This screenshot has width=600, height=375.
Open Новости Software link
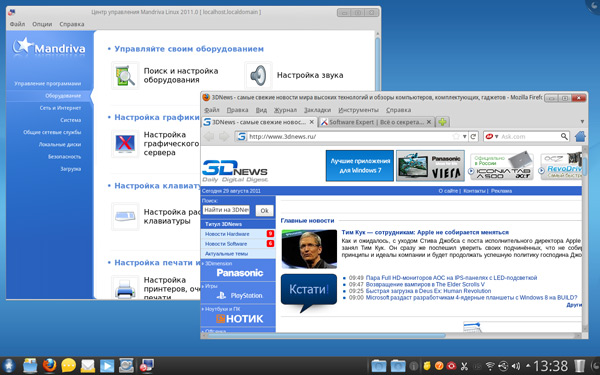click(226, 244)
